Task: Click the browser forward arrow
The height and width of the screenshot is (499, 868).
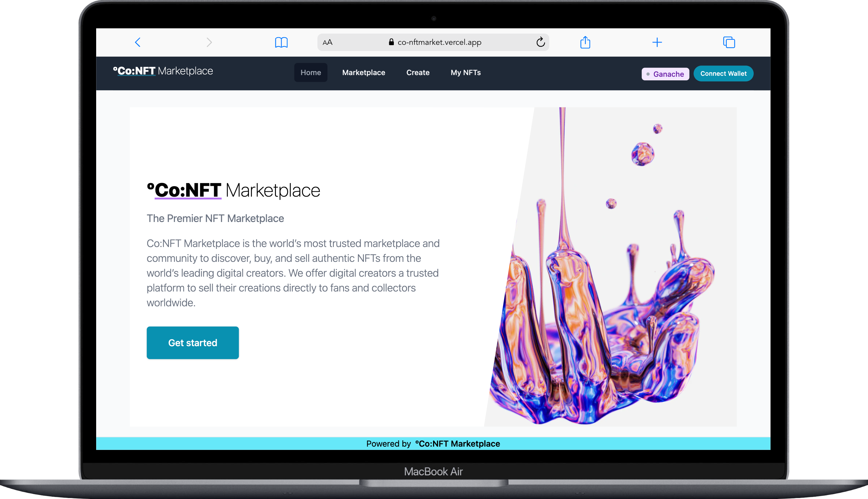Action: tap(209, 42)
